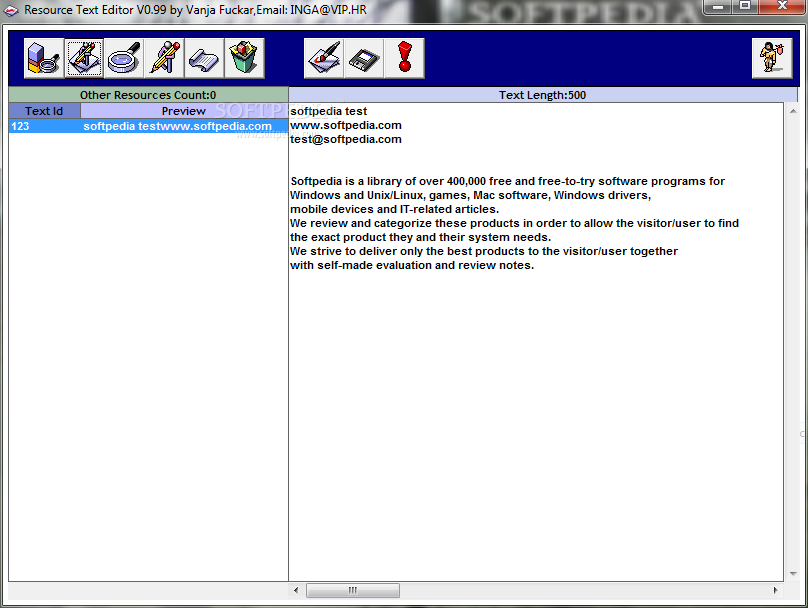Click the 'Text Id' column header

(x=44, y=111)
